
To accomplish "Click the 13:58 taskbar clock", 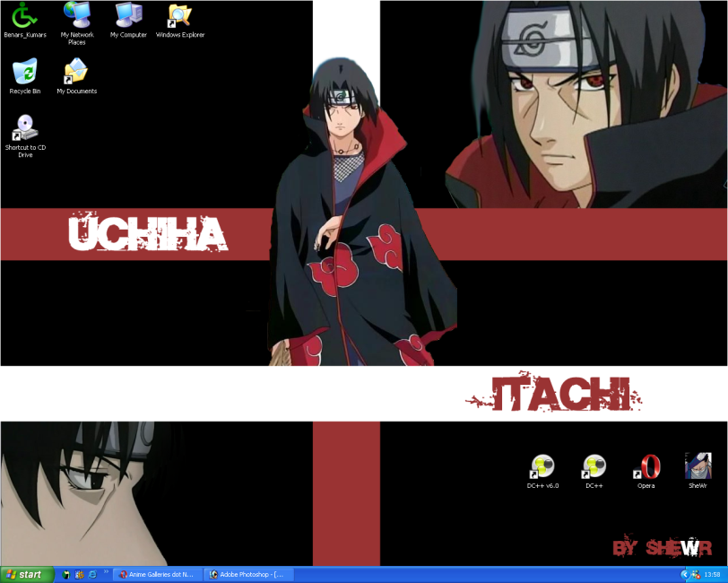I will tap(713, 575).
